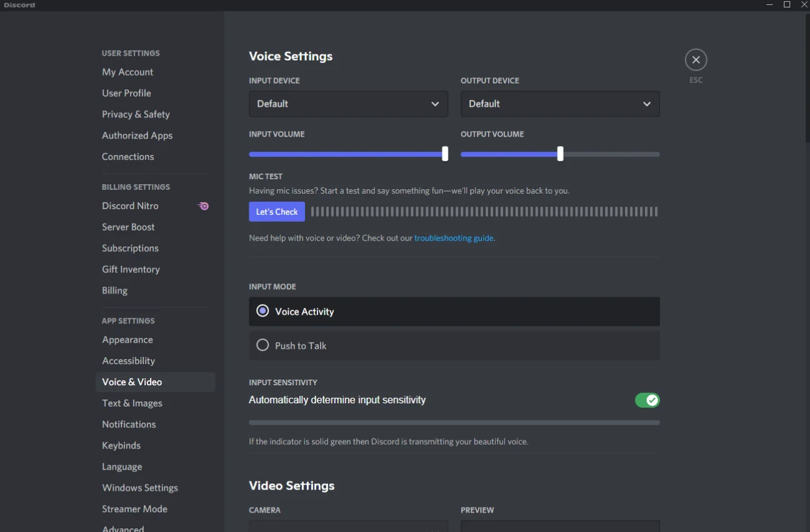This screenshot has width=810, height=532.
Task: Click the Output Device dropdown chevron
Action: [647, 104]
